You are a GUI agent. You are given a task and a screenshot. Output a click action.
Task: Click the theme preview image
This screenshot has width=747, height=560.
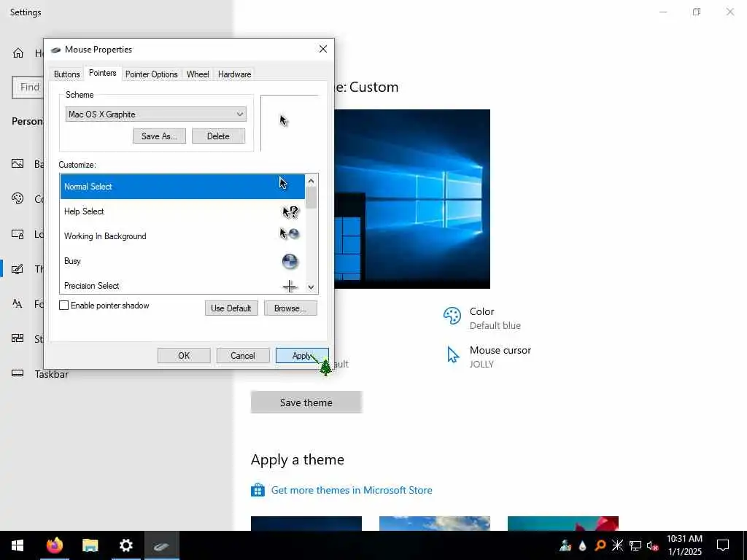click(412, 198)
